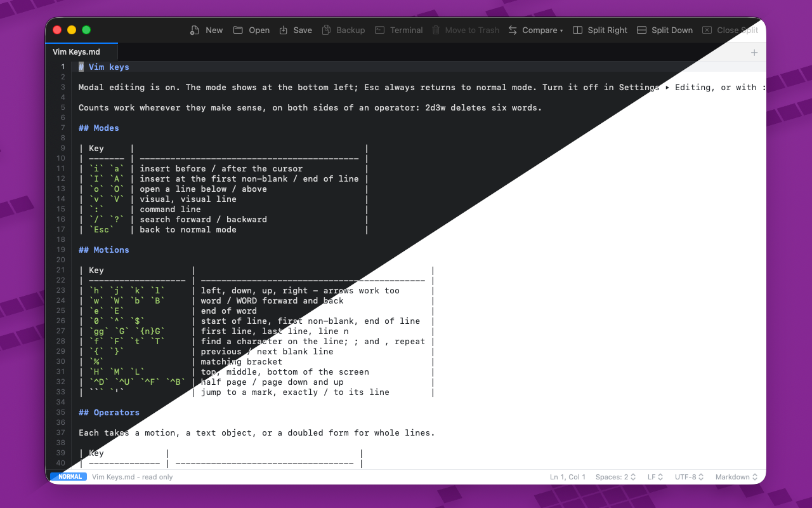Image resolution: width=812 pixels, height=508 pixels.
Task: Click the New file icon
Action: pos(195,30)
